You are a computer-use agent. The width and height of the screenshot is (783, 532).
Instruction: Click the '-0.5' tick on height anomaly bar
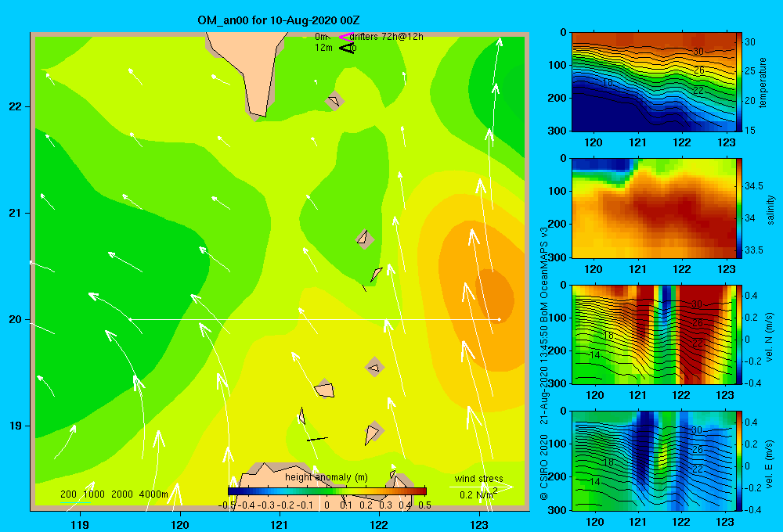[x=227, y=505]
